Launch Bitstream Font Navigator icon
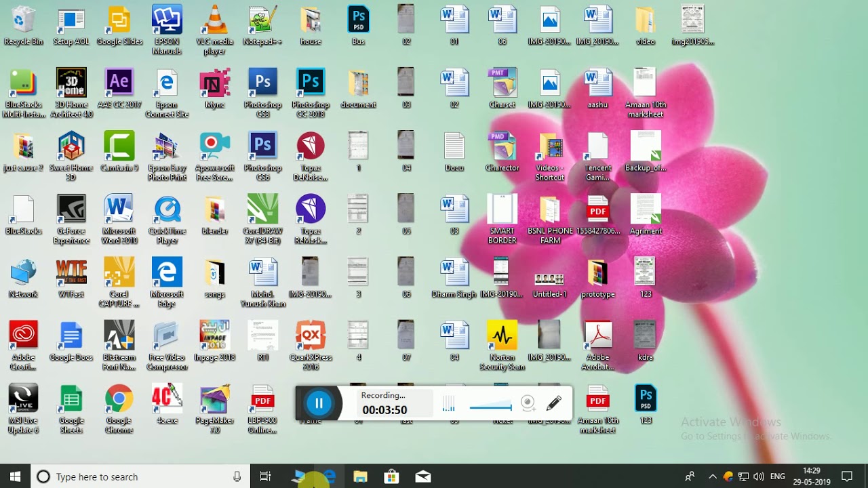This screenshot has height=488, width=868. pos(119,345)
